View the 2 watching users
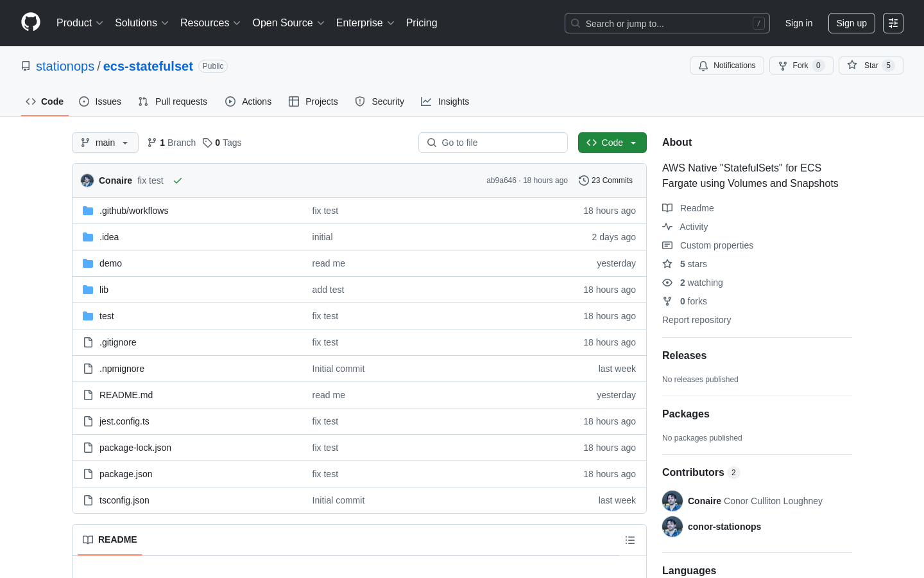Screen dimensions: 924x578 coord(692,283)
